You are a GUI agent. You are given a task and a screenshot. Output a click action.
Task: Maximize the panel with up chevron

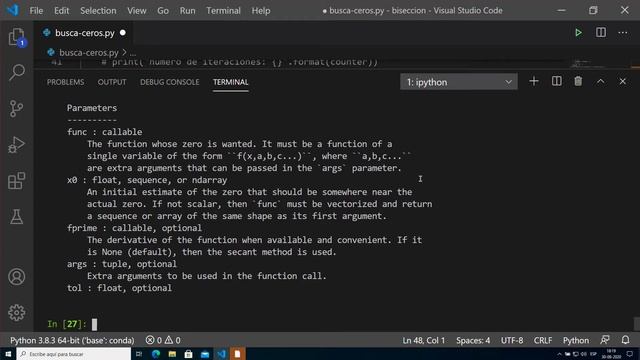[x=600, y=81]
